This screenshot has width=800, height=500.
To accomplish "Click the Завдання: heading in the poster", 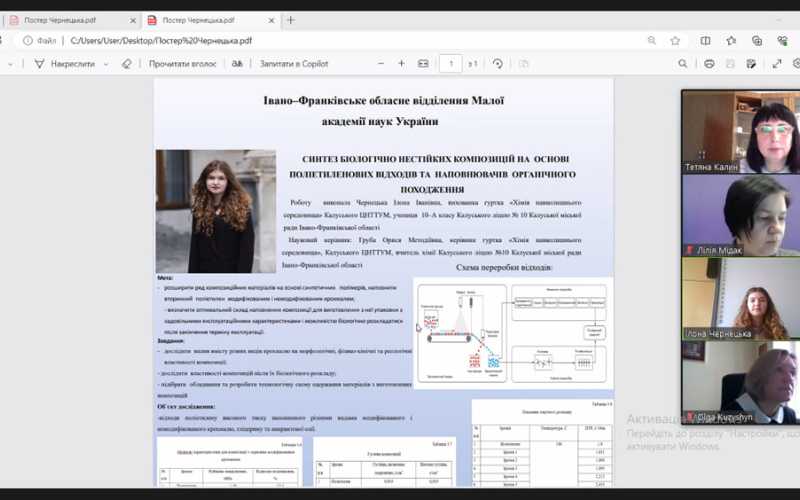I will (171, 341).
